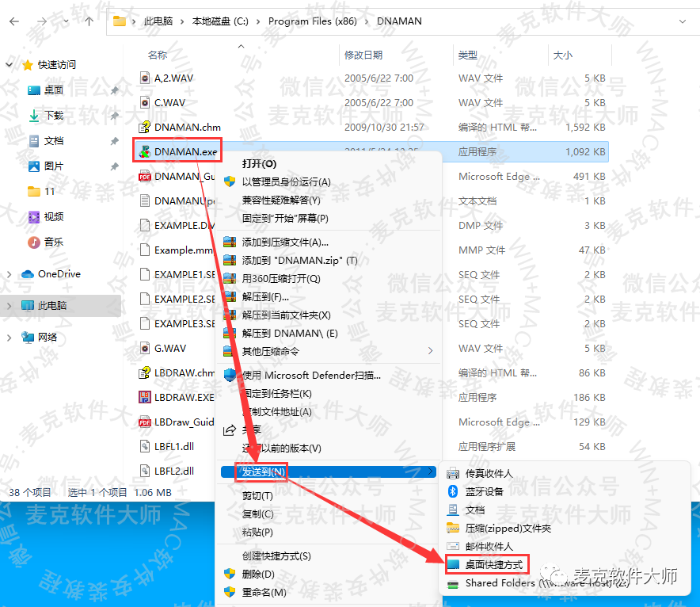Expand 此电脑 tree chevron
Viewport: 700px width, 607px height.
pyautogui.click(x=9, y=306)
